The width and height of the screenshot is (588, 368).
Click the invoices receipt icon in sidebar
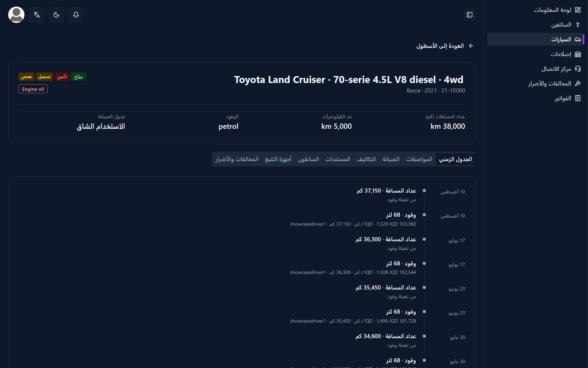578,98
